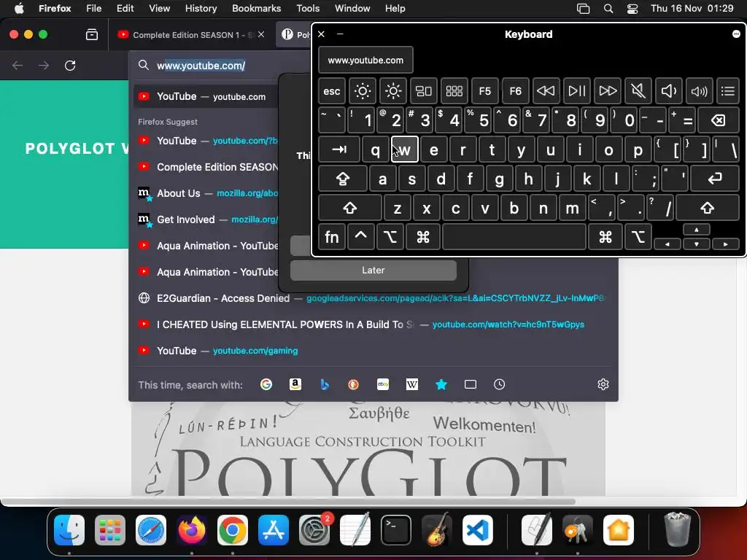Click the fast-forward media key
The height and width of the screenshot is (560, 747).
click(x=608, y=91)
